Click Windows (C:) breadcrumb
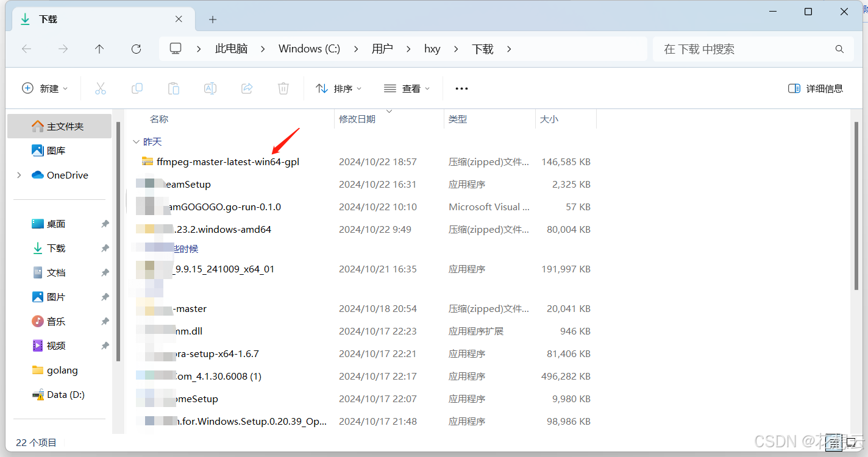This screenshot has height=457, width=868. point(309,49)
